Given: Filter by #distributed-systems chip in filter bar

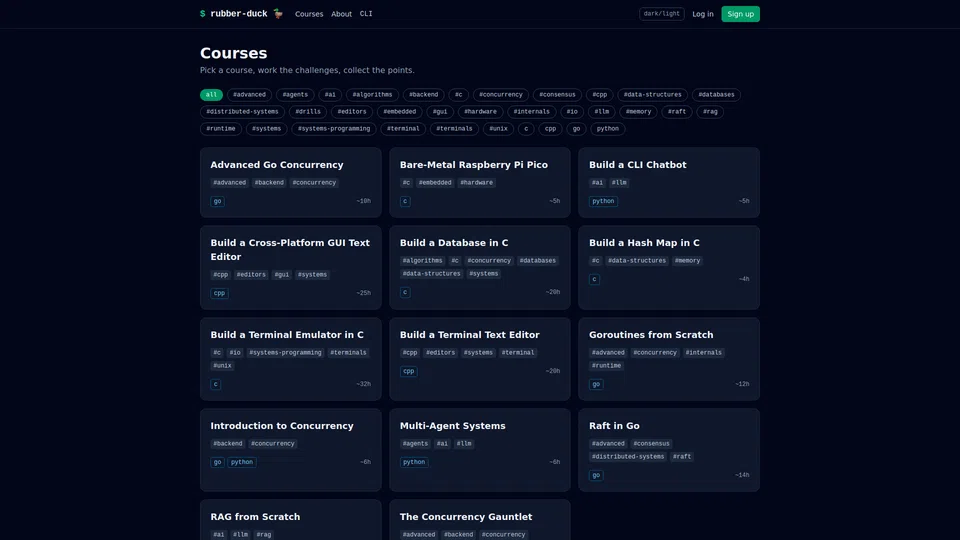Looking at the screenshot, I should pos(242,112).
